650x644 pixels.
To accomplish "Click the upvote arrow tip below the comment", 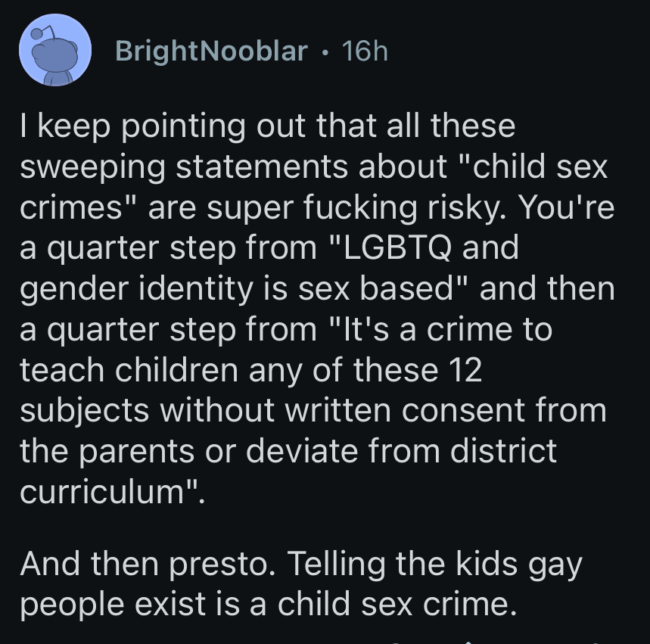I will point(468,642).
